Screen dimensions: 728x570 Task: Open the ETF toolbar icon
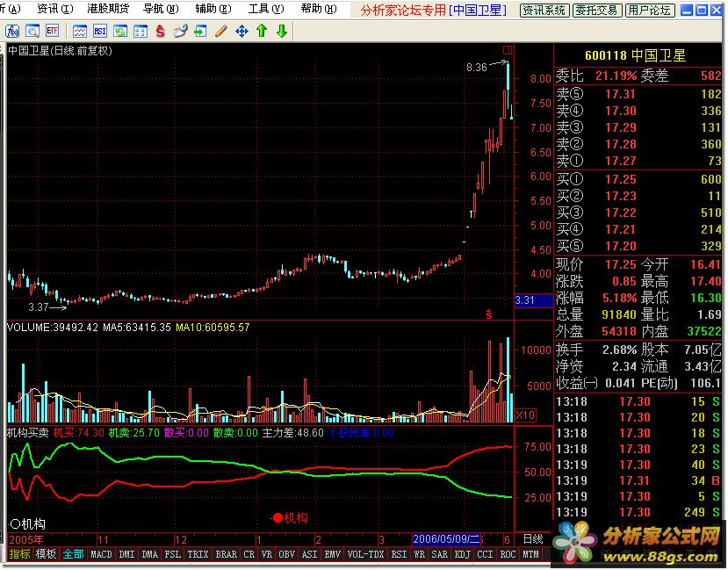pos(52,31)
